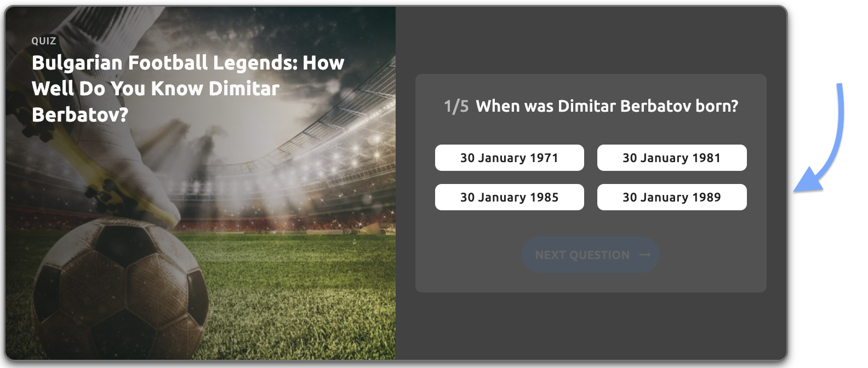
Task: Choose 30 January 1981 as the answer
Action: (671, 158)
